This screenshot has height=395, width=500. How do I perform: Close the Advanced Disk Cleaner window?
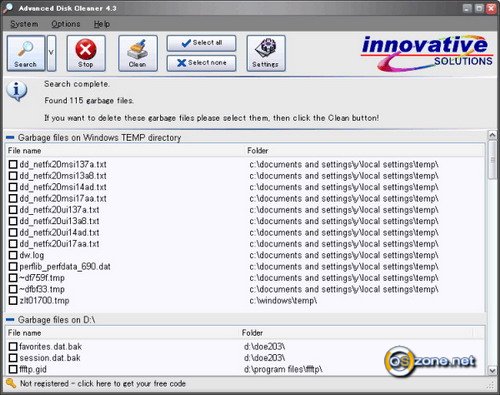pos(491,8)
